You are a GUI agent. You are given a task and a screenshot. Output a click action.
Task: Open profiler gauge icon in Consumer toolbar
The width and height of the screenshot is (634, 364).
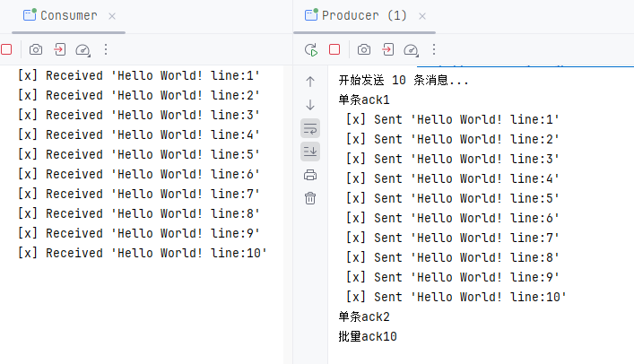click(83, 50)
